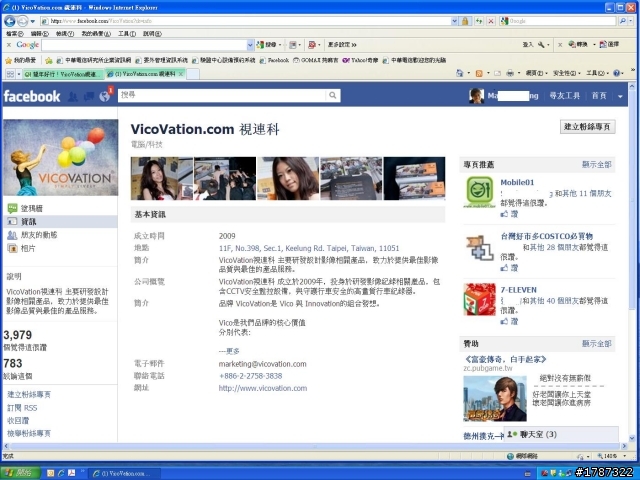Click the Windows 開始 Start button
The image size is (640, 480).
pyautogui.click(x=20, y=473)
